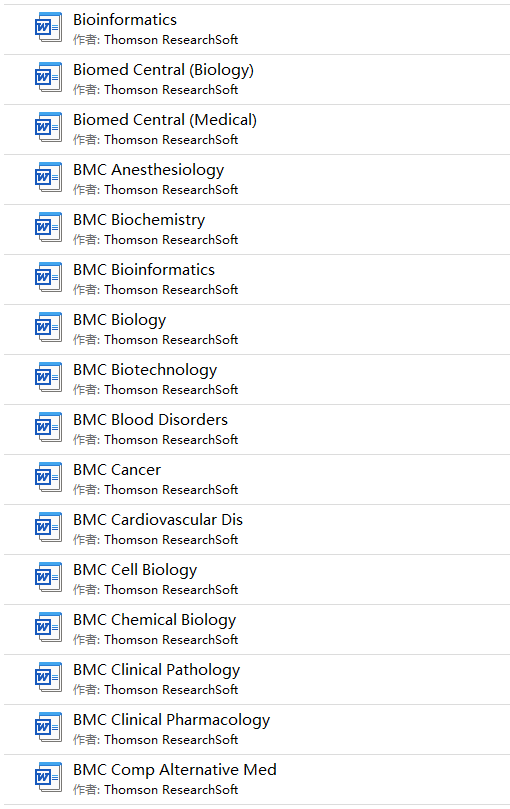
Task: Select the BMC Biotechnology entry title
Action: [145, 370]
